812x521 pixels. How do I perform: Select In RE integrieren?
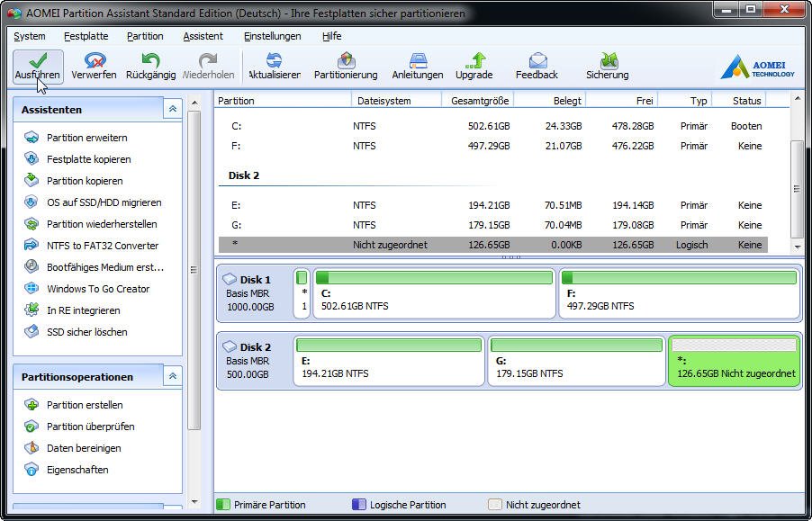pyautogui.click(x=73, y=311)
